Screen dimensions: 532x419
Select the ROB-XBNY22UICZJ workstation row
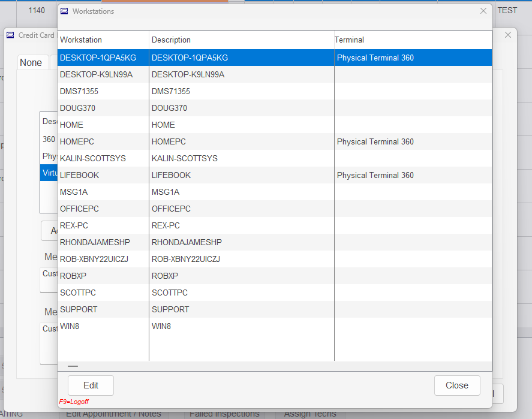coord(94,260)
